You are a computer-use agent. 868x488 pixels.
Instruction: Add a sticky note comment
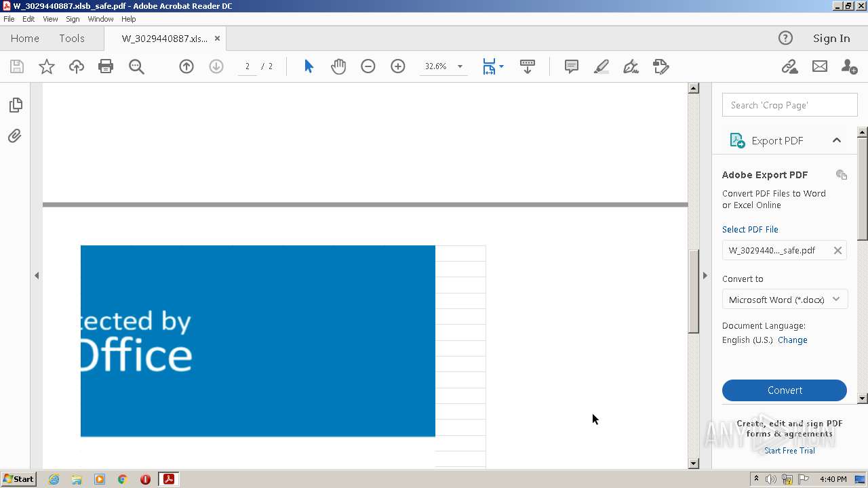[572, 66]
